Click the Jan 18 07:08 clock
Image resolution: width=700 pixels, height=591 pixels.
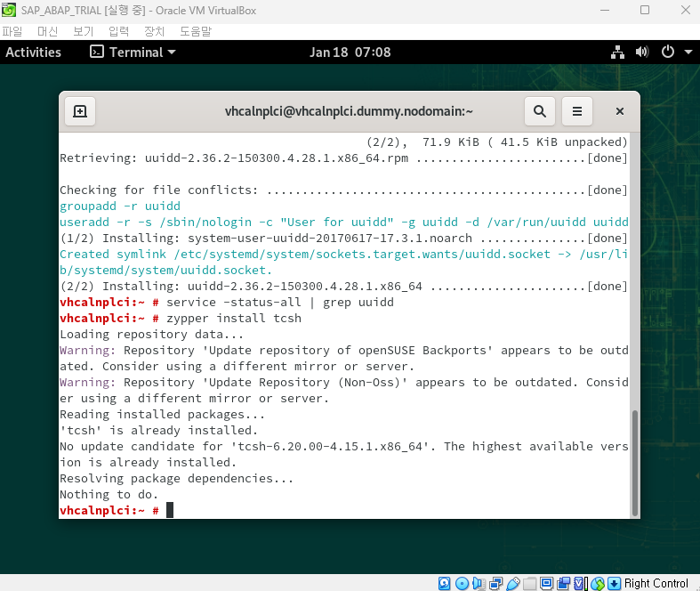[x=350, y=53]
